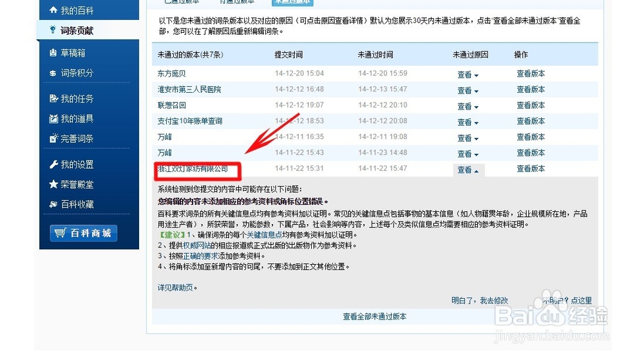Click the 词条积分 points icon

53,73
